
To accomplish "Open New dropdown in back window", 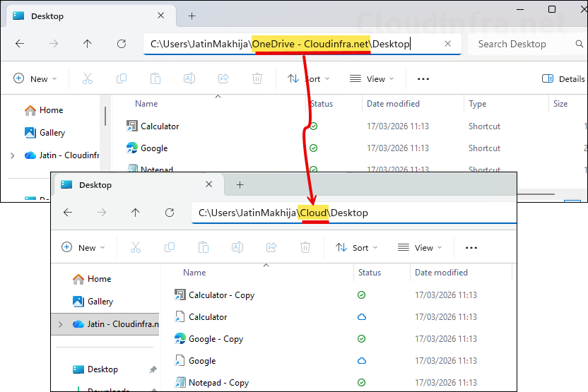I will click(x=35, y=78).
